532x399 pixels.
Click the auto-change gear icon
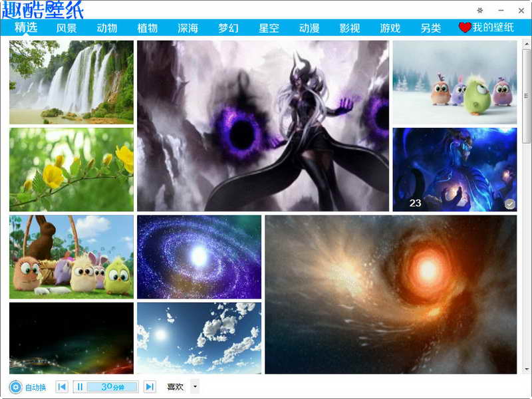tap(15, 387)
